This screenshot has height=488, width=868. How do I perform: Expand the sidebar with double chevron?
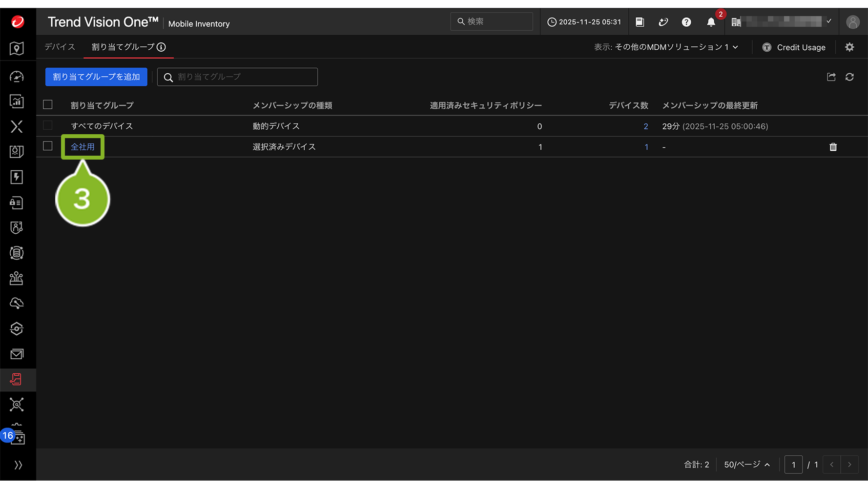(18, 465)
